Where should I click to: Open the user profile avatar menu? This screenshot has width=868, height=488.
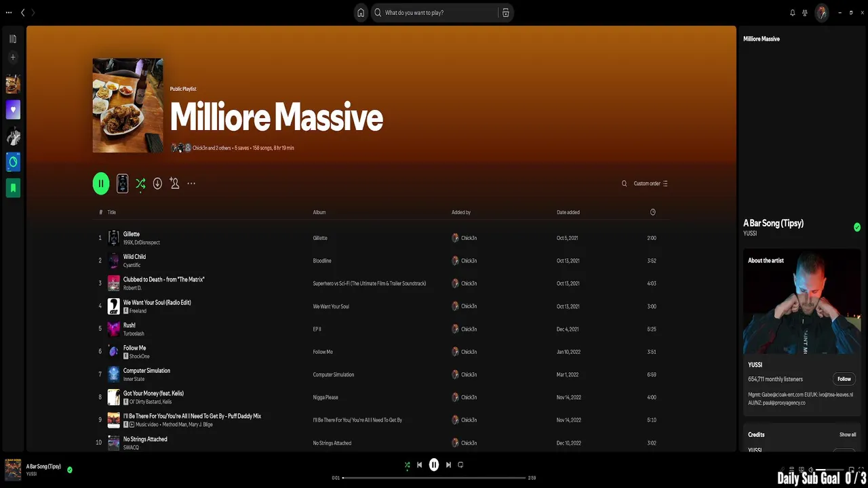[x=821, y=12]
